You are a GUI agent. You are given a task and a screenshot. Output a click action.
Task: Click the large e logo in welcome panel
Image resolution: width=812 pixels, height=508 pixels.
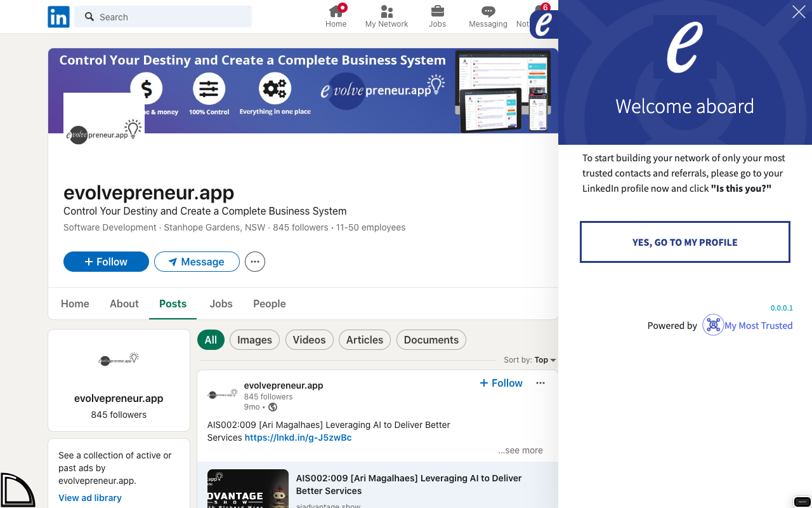684,48
